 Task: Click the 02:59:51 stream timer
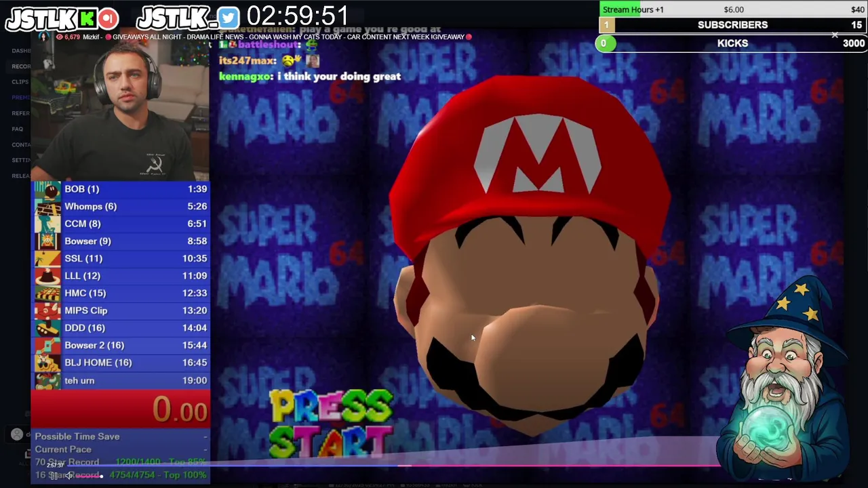[297, 16]
